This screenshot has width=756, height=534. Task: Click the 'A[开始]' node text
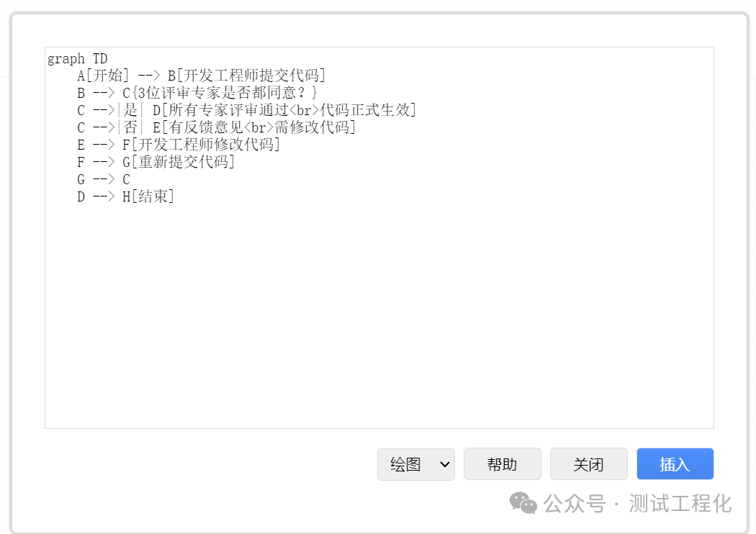[x=103, y=76]
